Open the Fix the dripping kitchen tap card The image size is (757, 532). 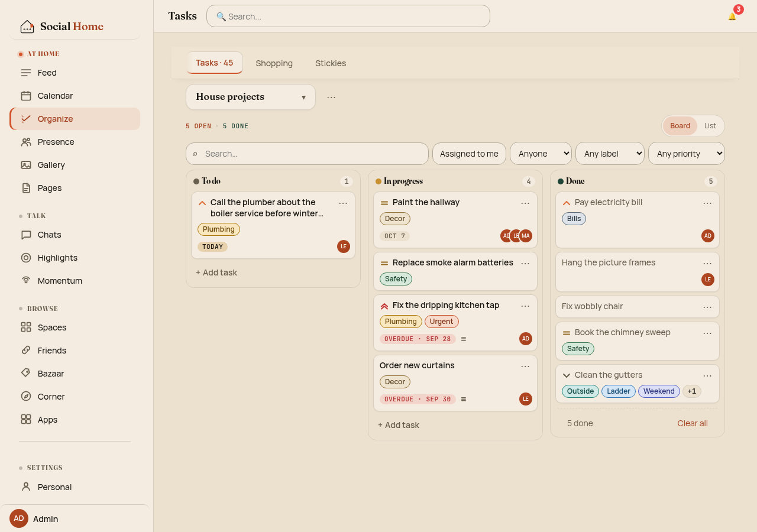(455, 323)
